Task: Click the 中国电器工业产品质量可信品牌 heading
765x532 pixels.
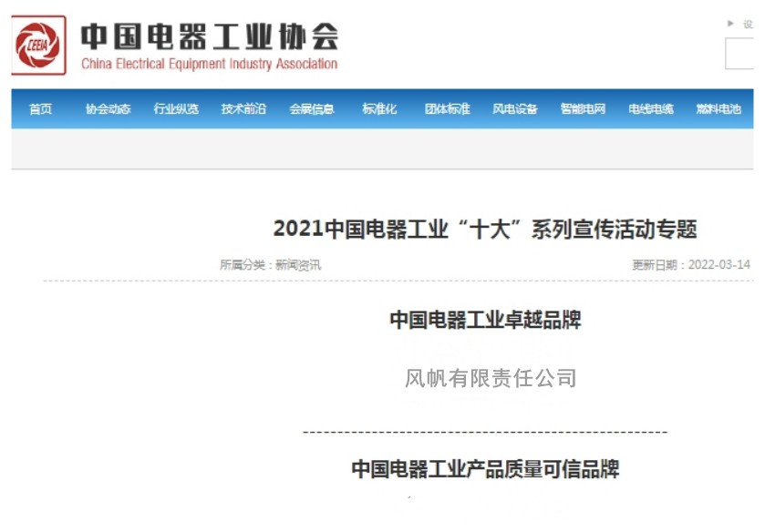Action: pyautogui.click(x=485, y=469)
